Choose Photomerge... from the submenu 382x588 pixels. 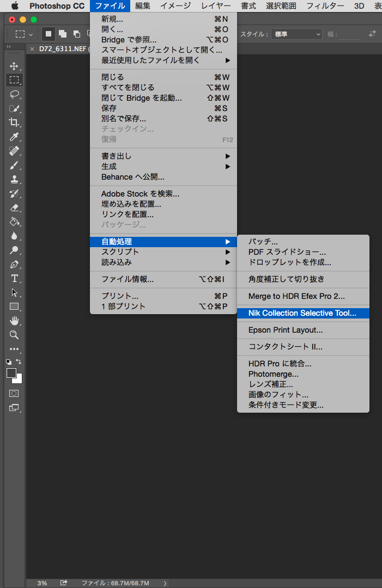pos(303,374)
